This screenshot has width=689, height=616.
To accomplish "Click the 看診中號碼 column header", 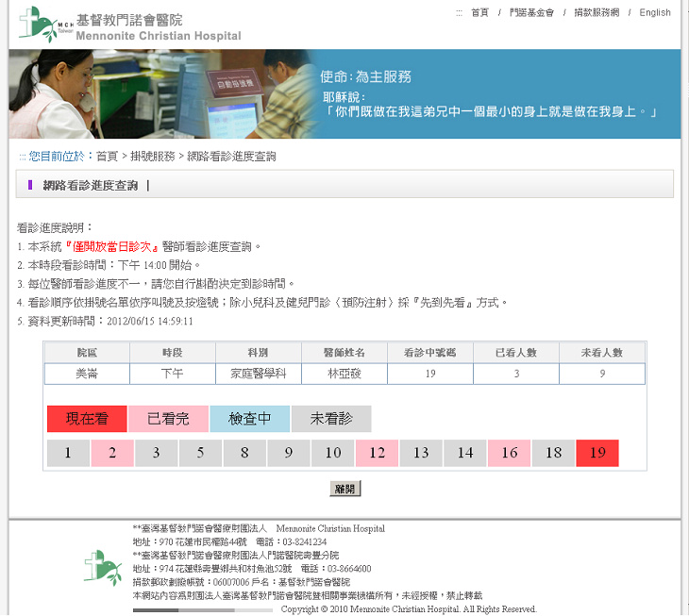I will click(430, 353).
